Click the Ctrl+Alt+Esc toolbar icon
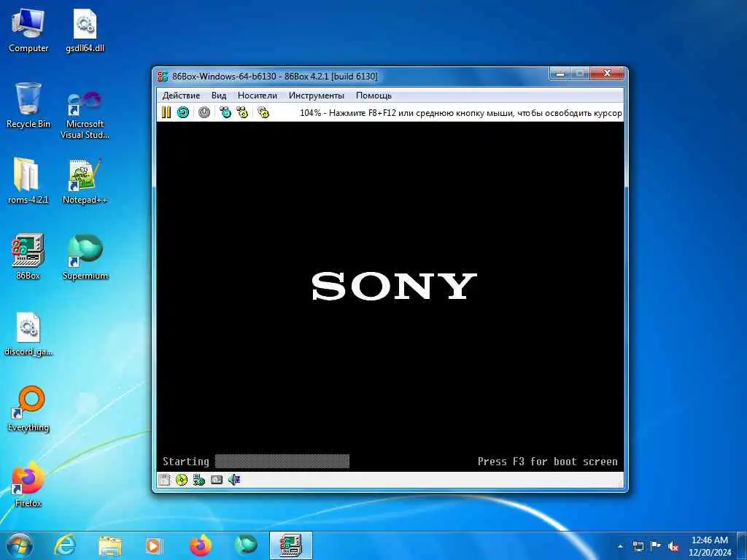 point(242,112)
